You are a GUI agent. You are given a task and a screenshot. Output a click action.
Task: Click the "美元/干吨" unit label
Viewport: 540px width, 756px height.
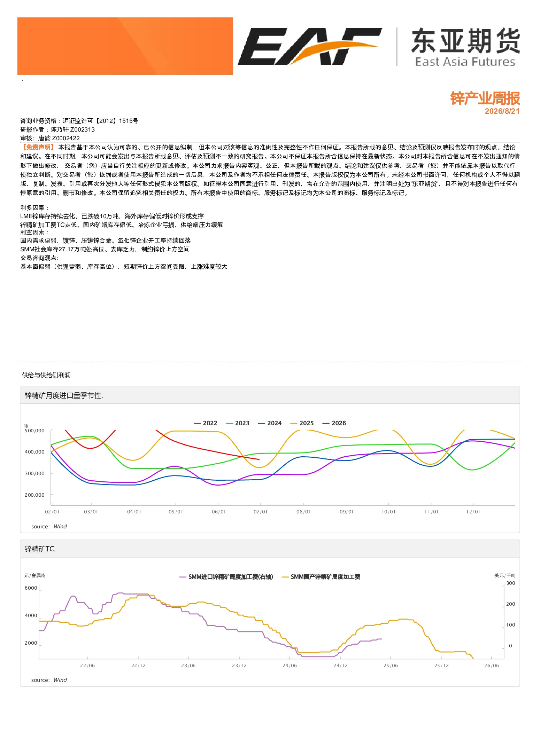point(505,575)
